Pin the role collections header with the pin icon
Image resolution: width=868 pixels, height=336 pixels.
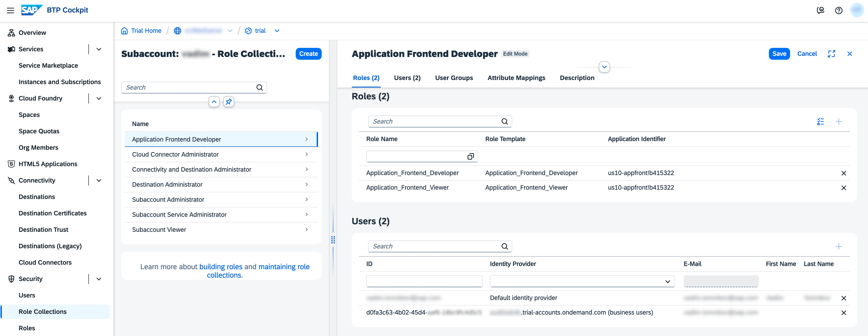point(229,102)
